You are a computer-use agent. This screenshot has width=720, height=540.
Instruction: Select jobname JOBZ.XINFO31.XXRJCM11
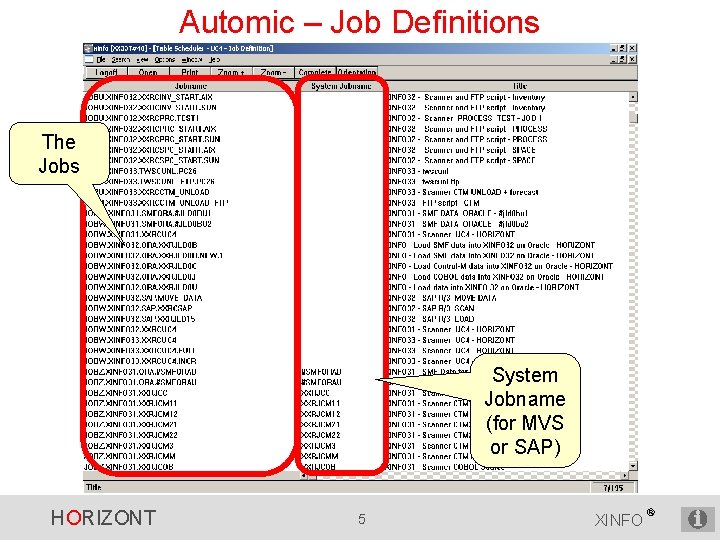pyautogui.click(x=131, y=403)
